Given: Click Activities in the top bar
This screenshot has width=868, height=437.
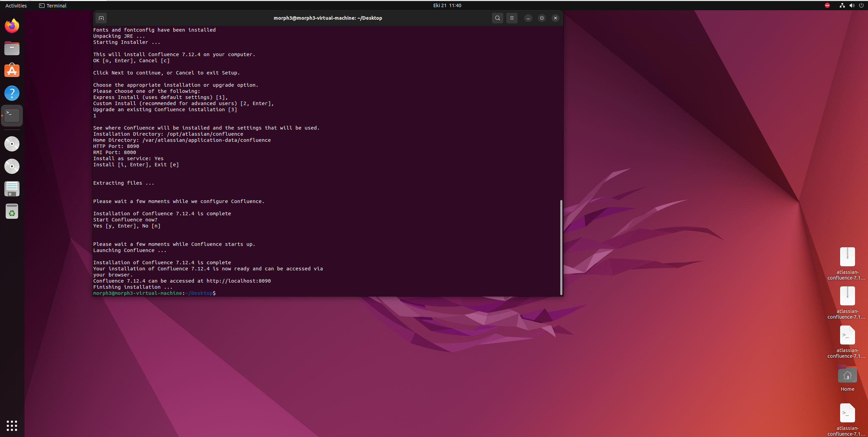Looking at the screenshot, I should [16, 5].
